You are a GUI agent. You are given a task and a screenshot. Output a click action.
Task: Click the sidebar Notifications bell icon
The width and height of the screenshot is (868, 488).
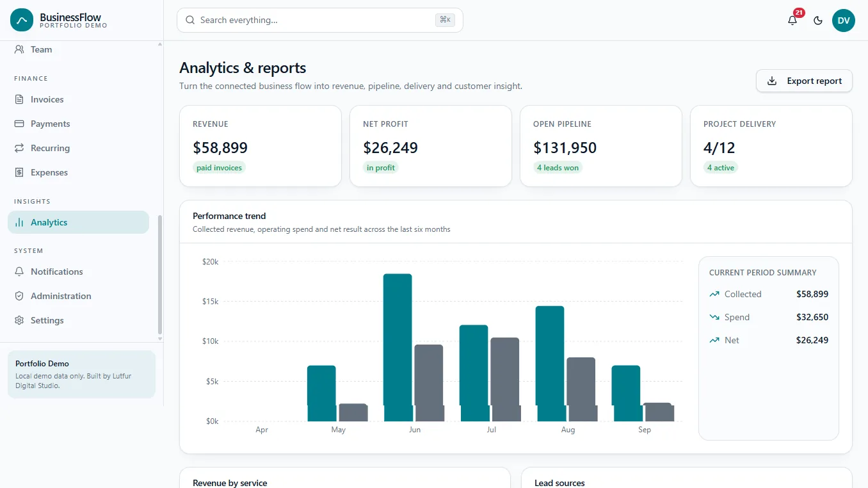[x=19, y=272]
